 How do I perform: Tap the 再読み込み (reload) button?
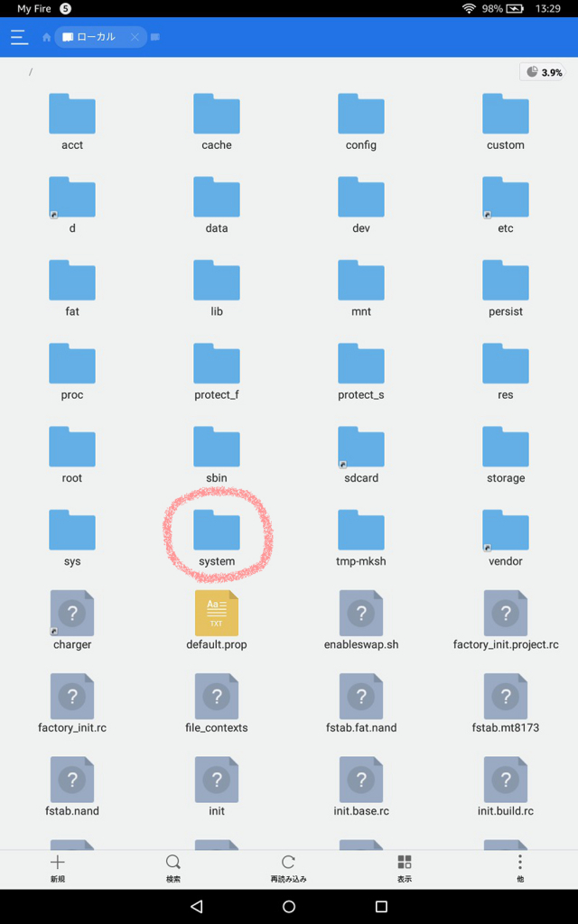coord(288,869)
